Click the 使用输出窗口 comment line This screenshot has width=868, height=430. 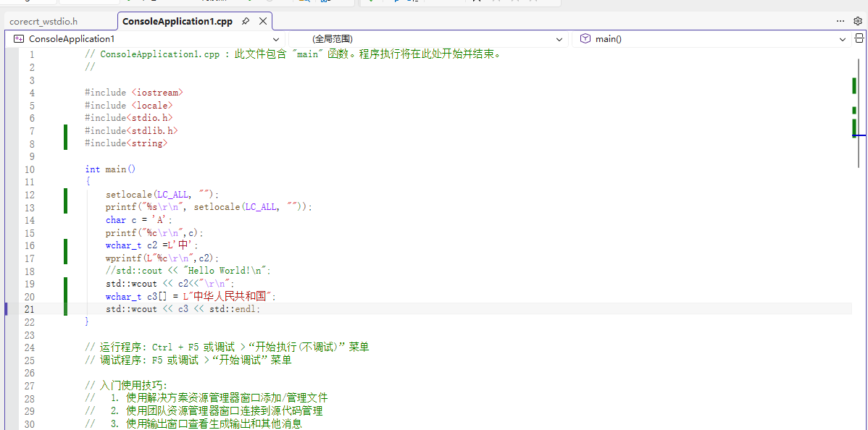[x=193, y=423]
